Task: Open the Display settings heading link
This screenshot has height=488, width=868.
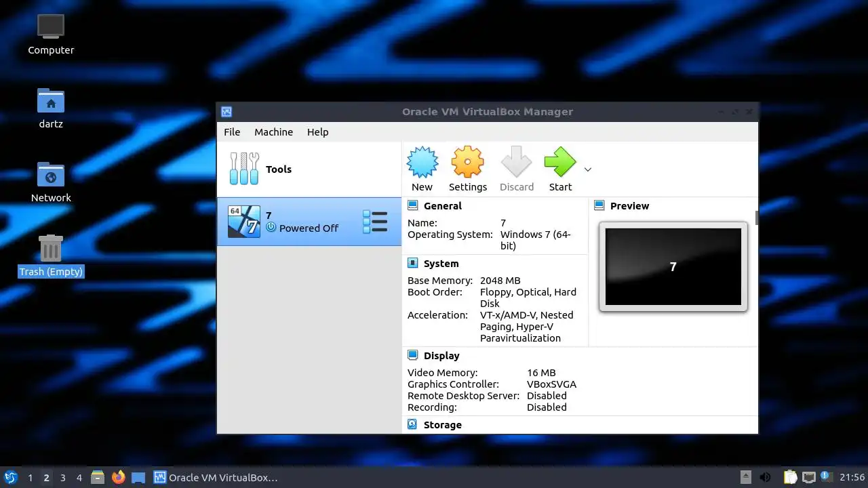Action: 441,356
